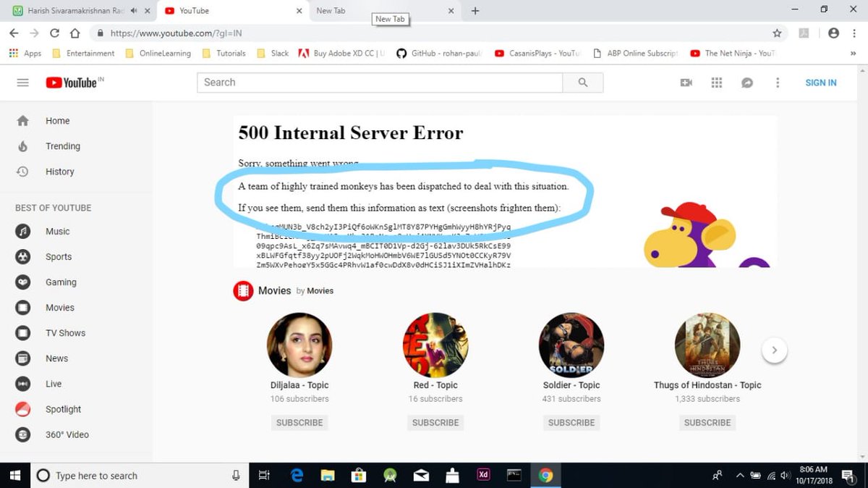Show next Movies topics arrow
The width and height of the screenshot is (868, 488).
coord(775,350)
